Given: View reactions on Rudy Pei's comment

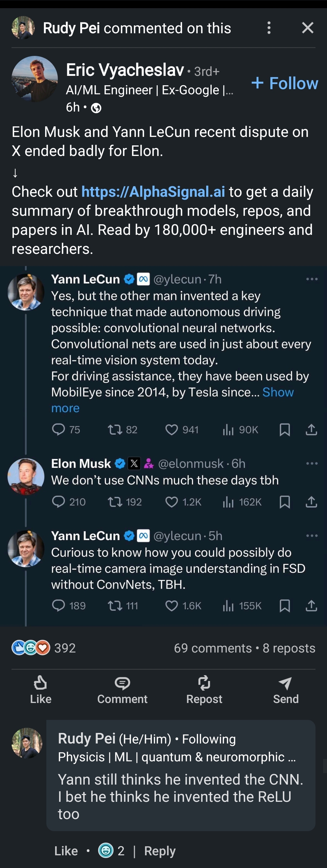Looking at the screenshot, I should click(x=111, y=851).
